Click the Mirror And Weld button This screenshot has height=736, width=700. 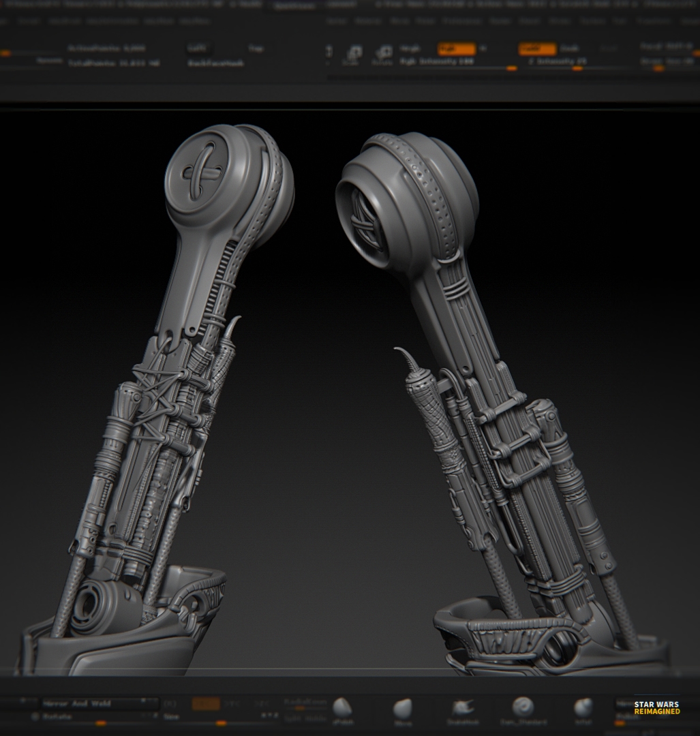100,703
